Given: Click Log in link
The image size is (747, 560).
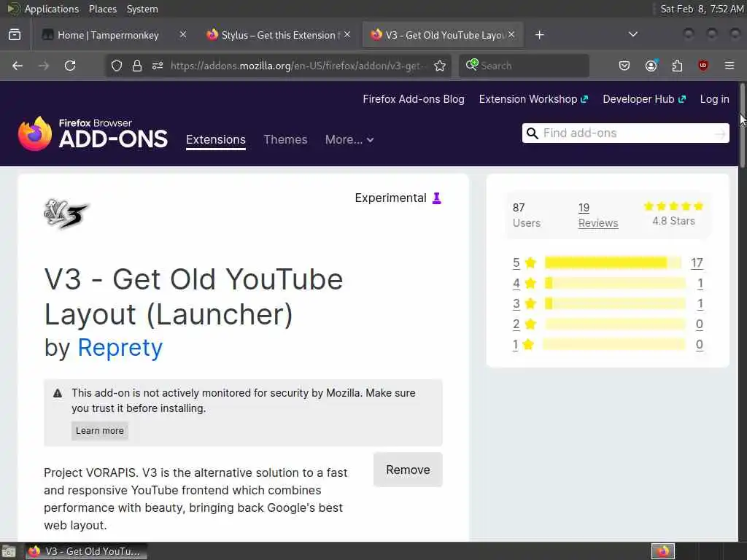Looking at the screenshot, I should click(x=714, y=99).
